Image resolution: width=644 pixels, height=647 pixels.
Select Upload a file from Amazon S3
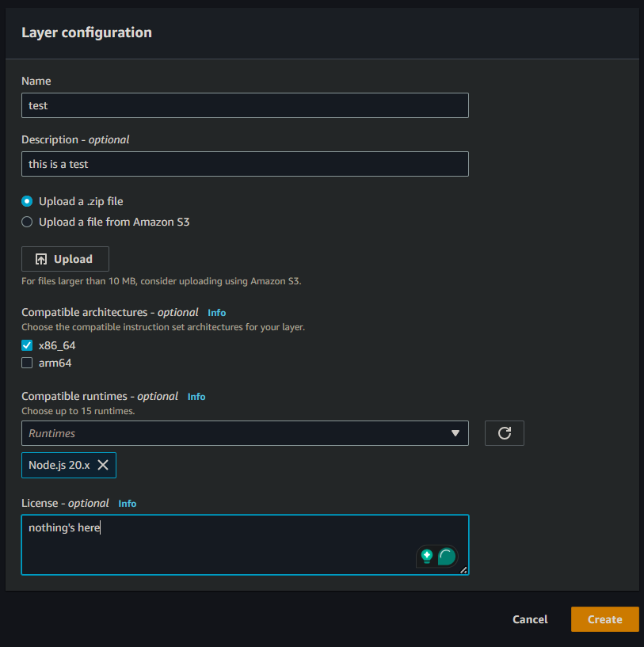coord(26,222)
